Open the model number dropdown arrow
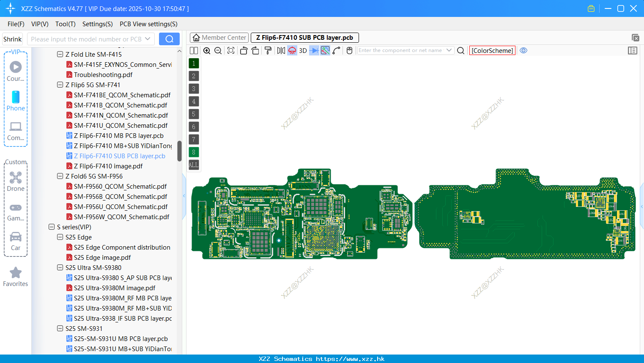Screen dimensions: 644x363 [x=148, y=39]
